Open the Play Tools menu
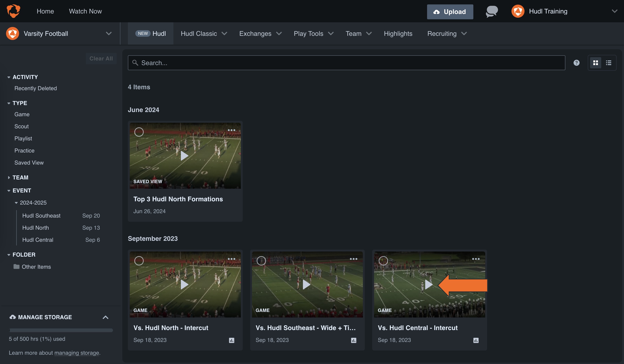624x364 pixels. tap(313, 33)
